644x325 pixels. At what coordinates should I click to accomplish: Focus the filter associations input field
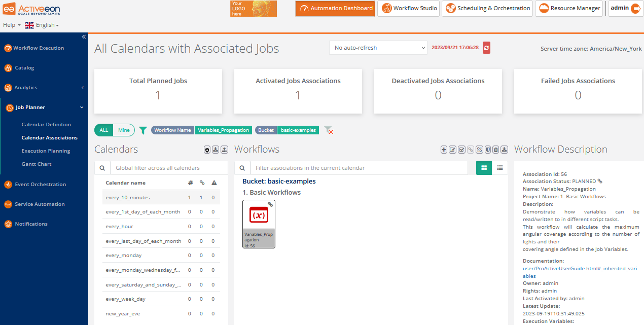pos(359,168)
